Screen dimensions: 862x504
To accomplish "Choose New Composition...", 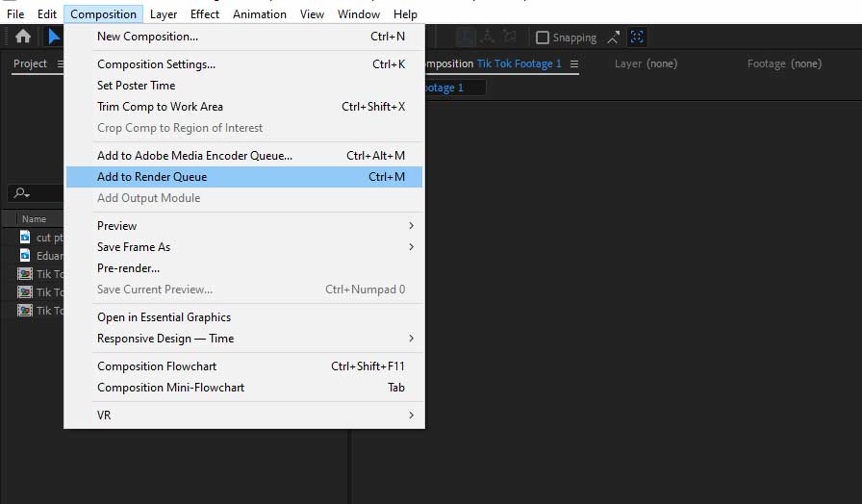I will coord(244,37).
